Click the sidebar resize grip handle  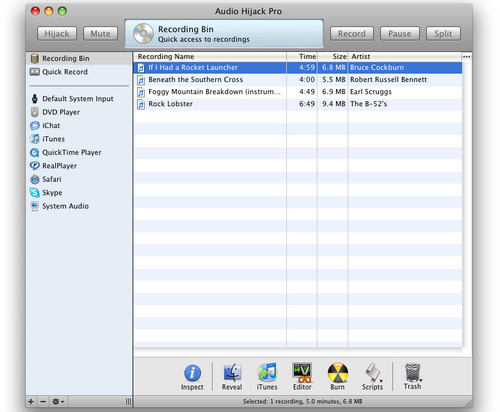(x=128, y=402)
